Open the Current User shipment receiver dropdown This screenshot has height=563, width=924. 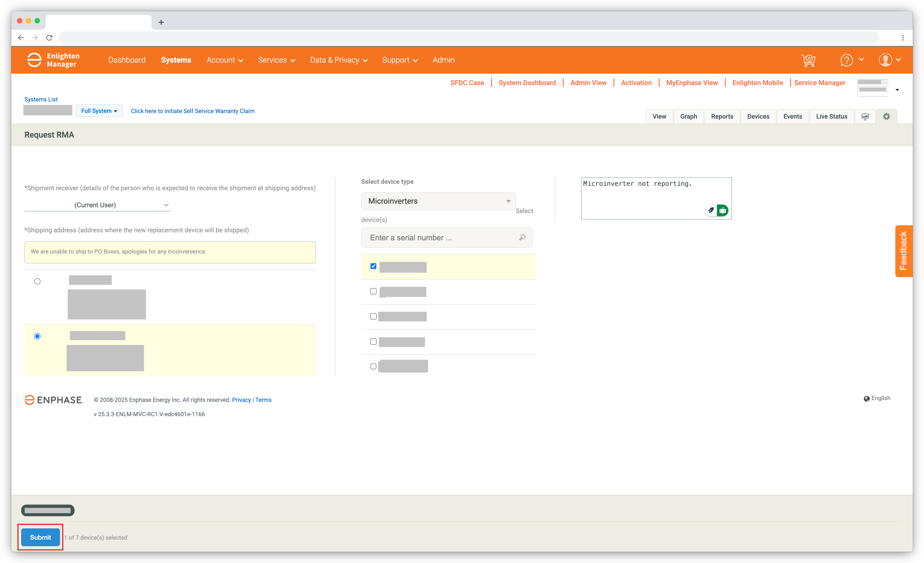[x=97, y=205]
